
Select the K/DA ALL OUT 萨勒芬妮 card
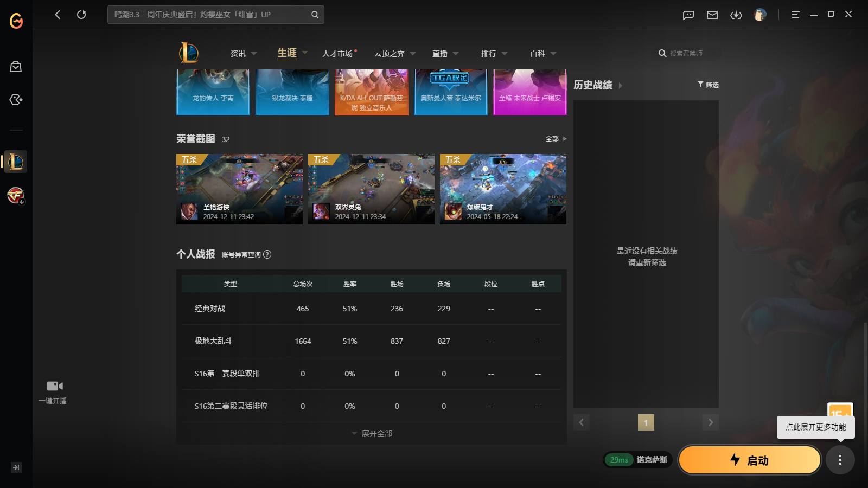point(372,92)
